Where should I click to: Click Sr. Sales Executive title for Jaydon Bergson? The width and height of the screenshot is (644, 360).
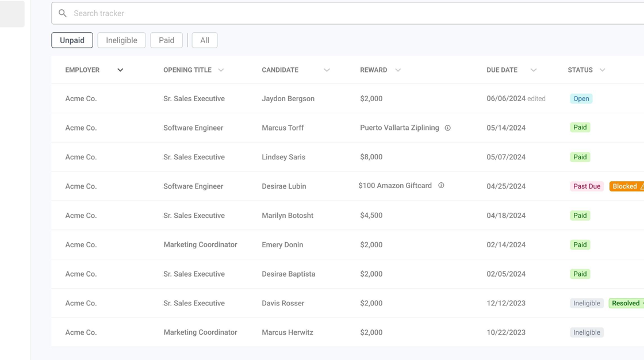pyautogui.click(x=194, y=99)
